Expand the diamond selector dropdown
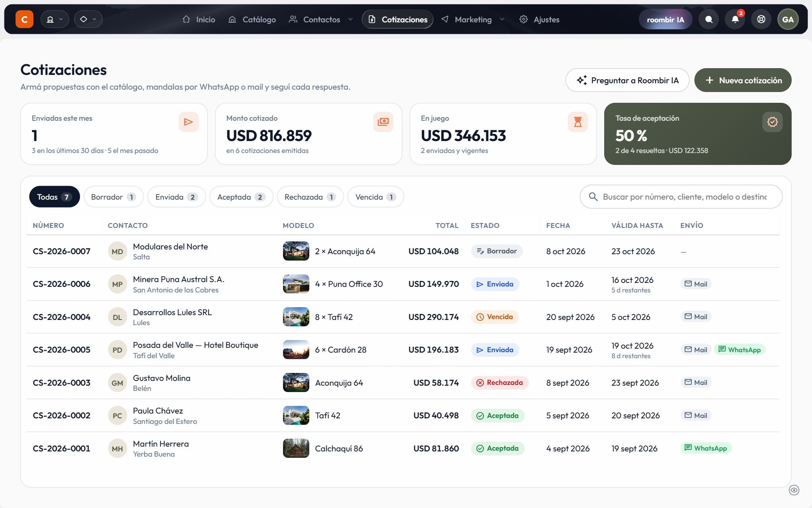 click(x=88, y=19)
